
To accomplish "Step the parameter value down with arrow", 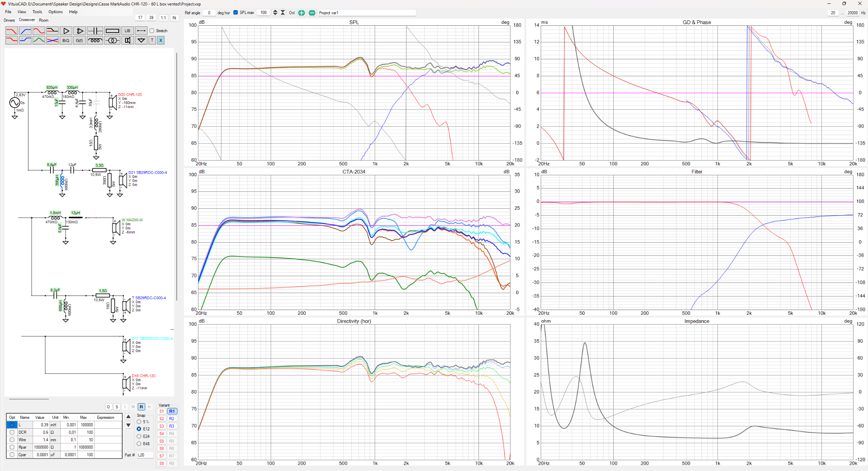I will [128, 425].
